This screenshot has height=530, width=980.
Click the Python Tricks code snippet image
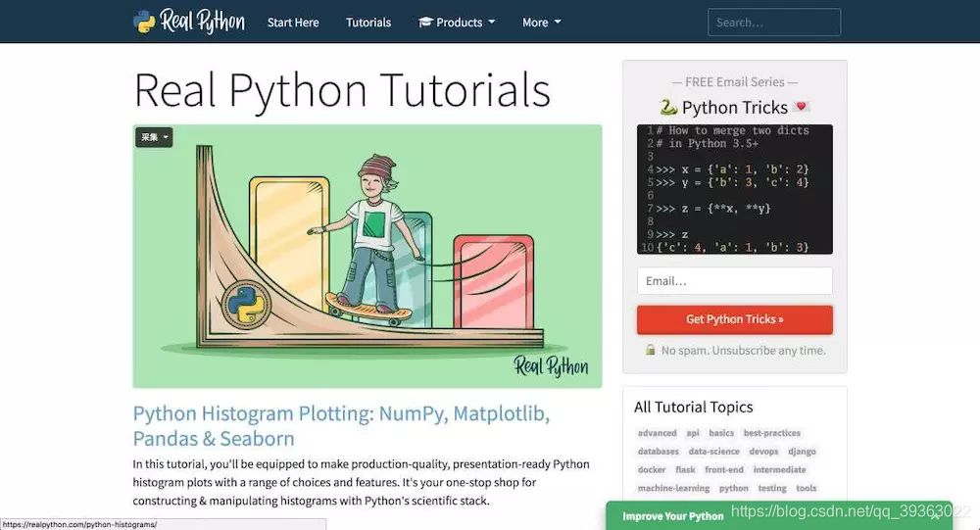point(734,189)
